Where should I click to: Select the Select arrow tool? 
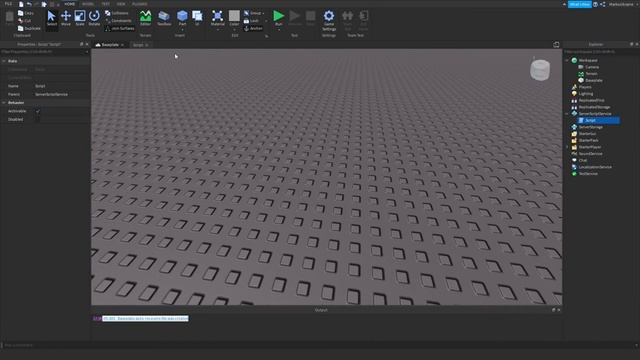pos(51,18)
